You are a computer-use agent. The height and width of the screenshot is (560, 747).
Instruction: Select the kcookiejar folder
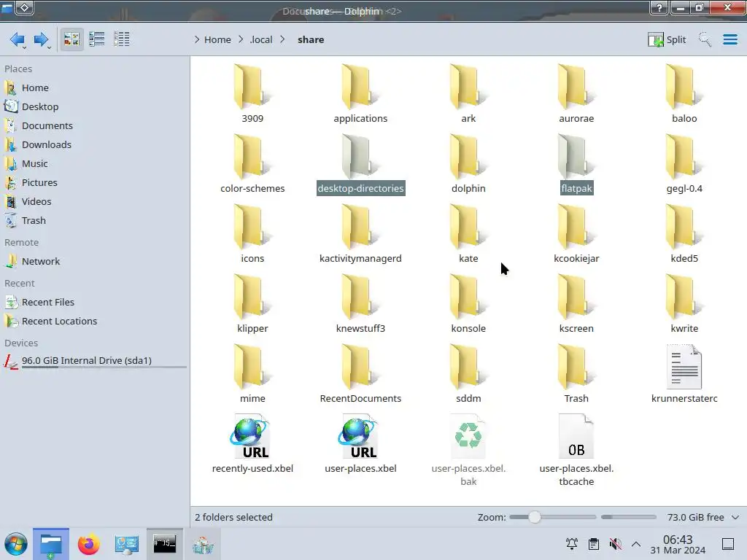[576, 234]
